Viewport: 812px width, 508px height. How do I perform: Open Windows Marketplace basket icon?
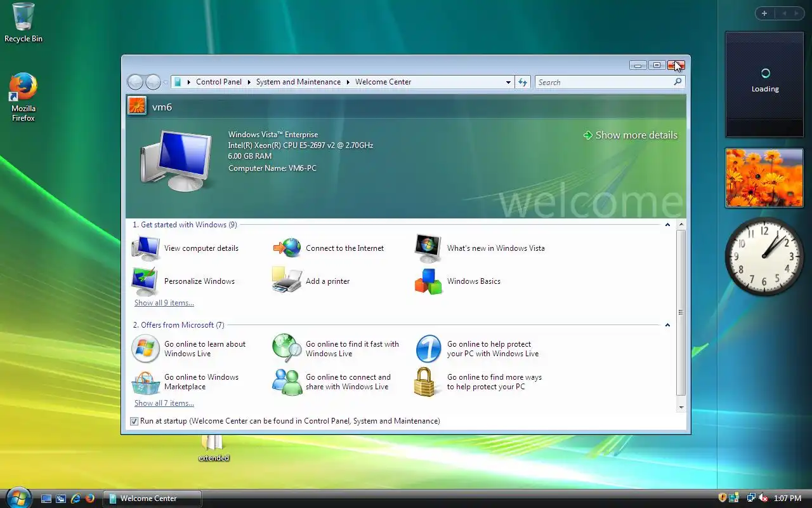[146, 382]
